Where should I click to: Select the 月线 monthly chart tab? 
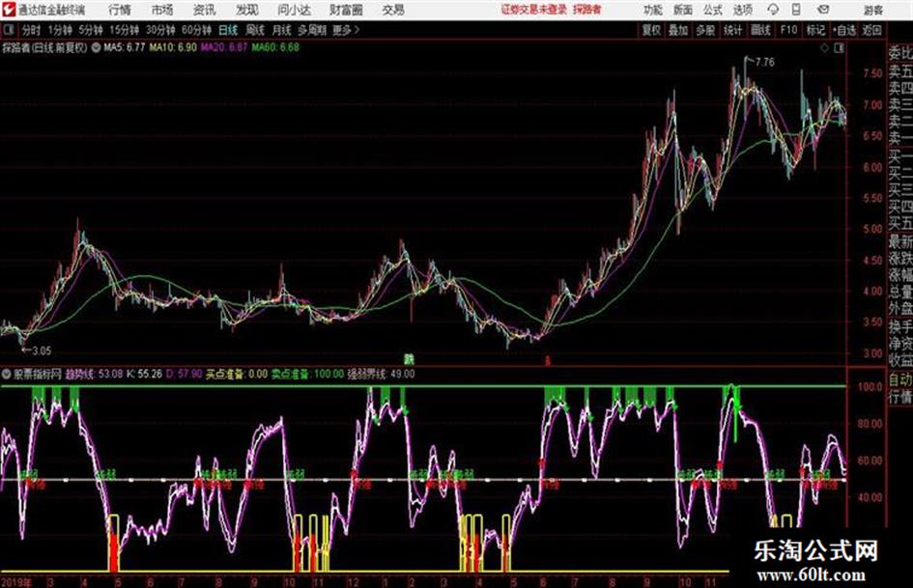[282, 30]
